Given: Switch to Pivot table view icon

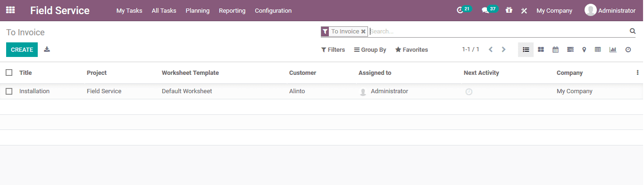Looking at the screenshot, I should coord(598,49).
